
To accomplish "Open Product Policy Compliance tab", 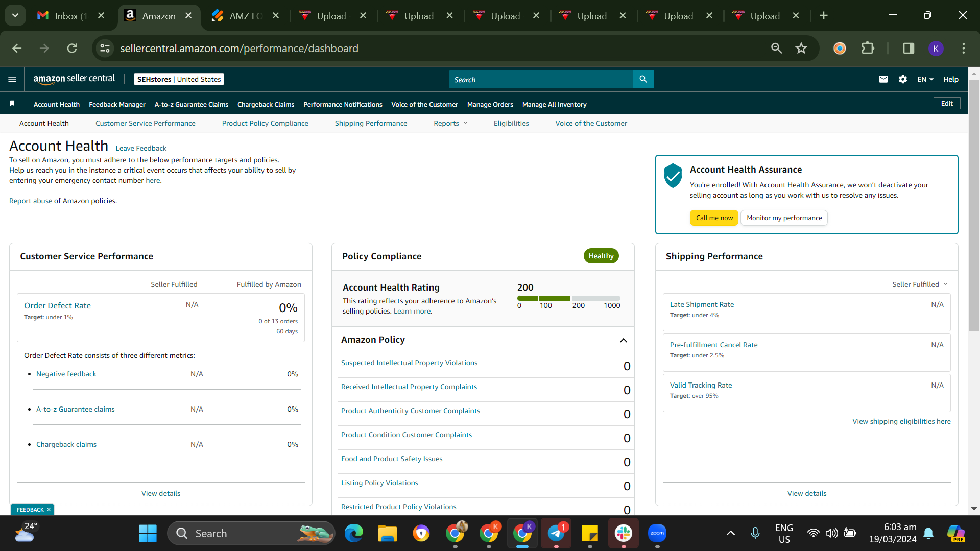I will click(x=265, y=123).
